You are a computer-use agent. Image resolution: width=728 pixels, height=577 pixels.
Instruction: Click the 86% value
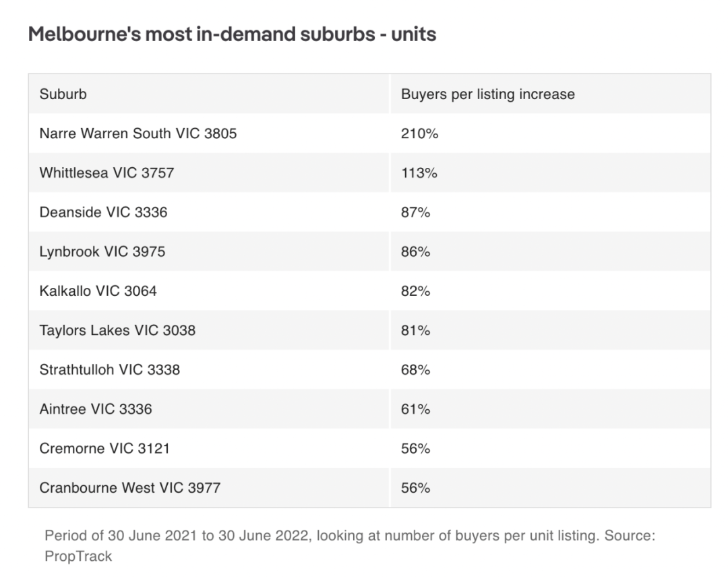[415, 251]
